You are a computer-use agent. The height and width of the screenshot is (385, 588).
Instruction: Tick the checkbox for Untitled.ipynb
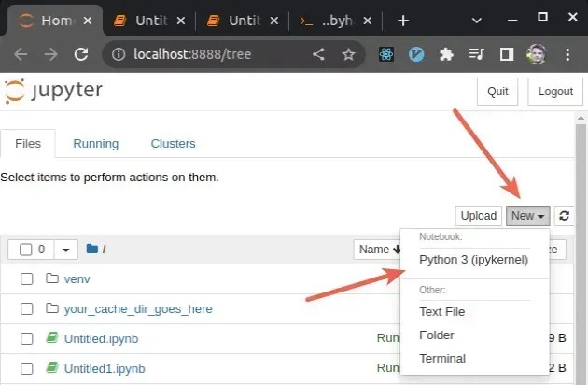point(27,339)
